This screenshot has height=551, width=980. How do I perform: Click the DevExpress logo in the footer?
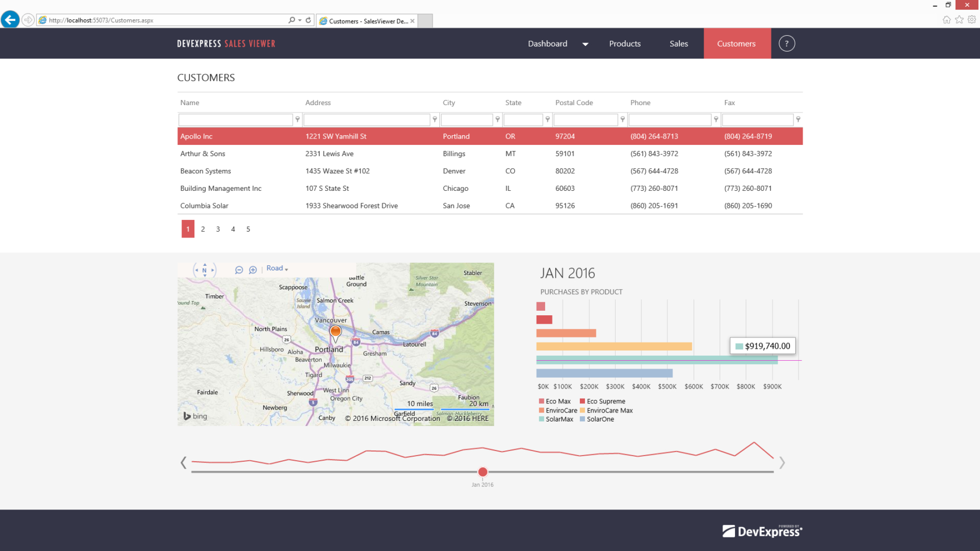point(762,531)
